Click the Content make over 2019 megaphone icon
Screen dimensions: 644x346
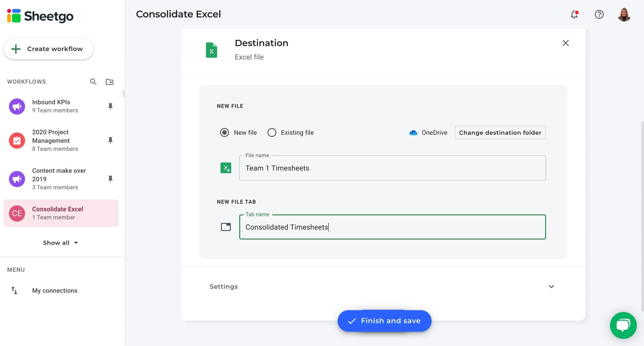(17, 179)
